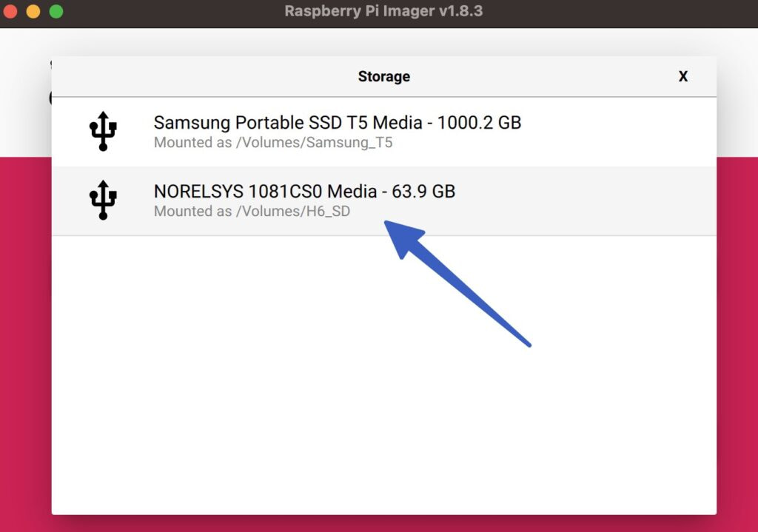Close the Storage dialog with the X

[x=682, y=76]
